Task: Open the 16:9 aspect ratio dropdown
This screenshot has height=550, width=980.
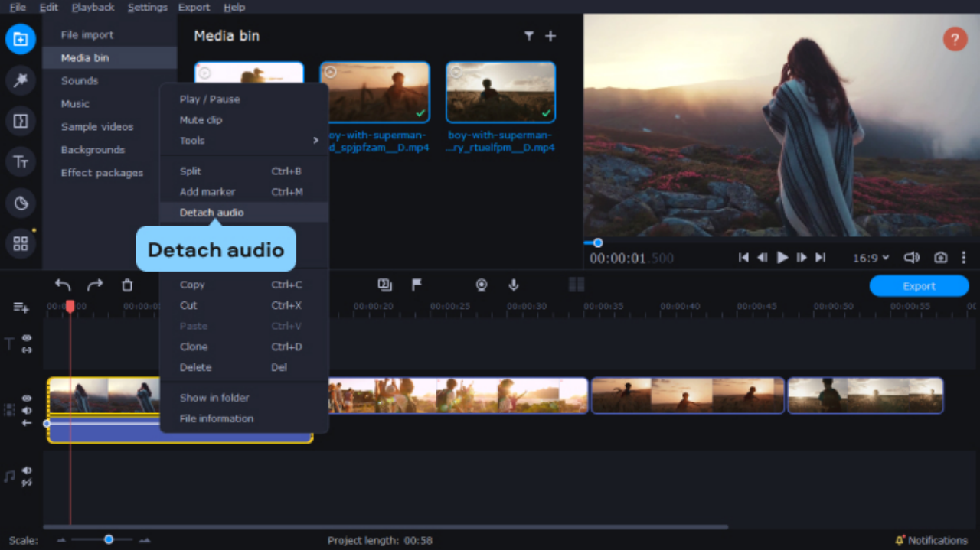Action: click(x=871, y=258)
